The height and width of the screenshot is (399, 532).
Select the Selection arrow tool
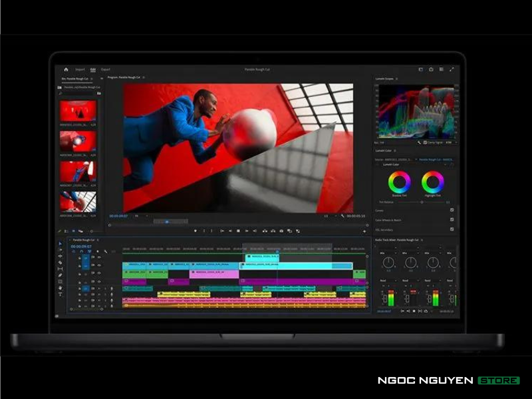pyautogui.click(x=61, y=244)
